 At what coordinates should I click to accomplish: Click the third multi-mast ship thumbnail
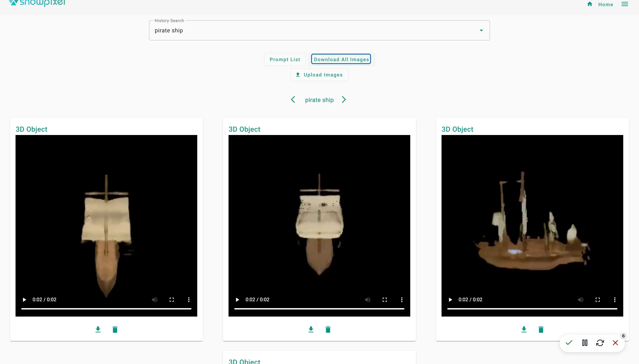point(532,226)
